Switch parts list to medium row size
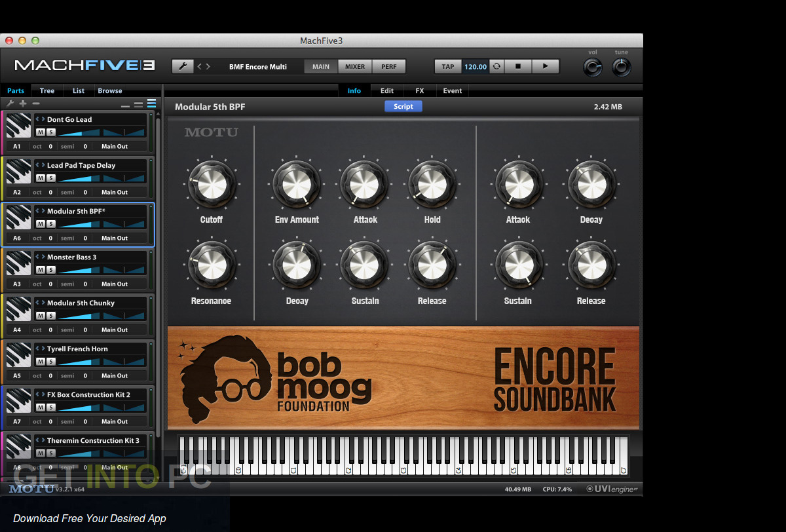Screen dimensions: 786x532 [x=138, y=104]
